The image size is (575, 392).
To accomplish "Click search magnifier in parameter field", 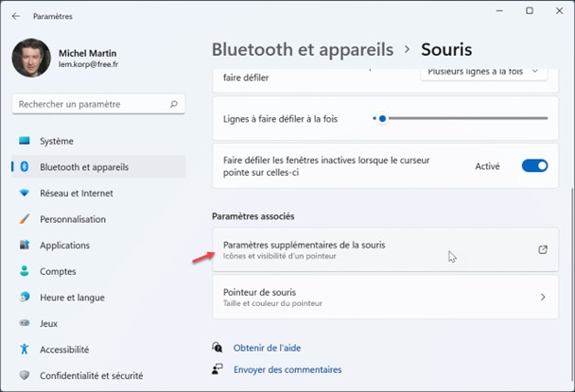I will click(175, 103).
